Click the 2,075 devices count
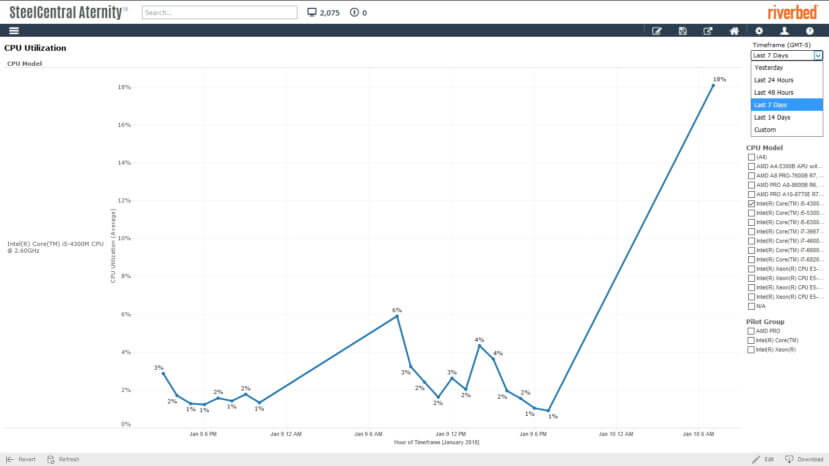This screenshot has height=466, width=829. coord(329,13)
